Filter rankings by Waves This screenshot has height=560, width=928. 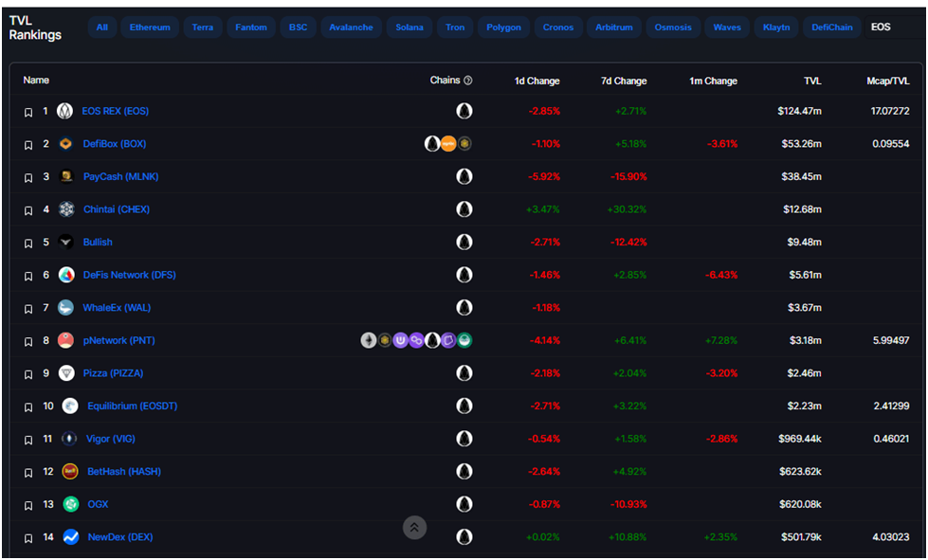727,27
